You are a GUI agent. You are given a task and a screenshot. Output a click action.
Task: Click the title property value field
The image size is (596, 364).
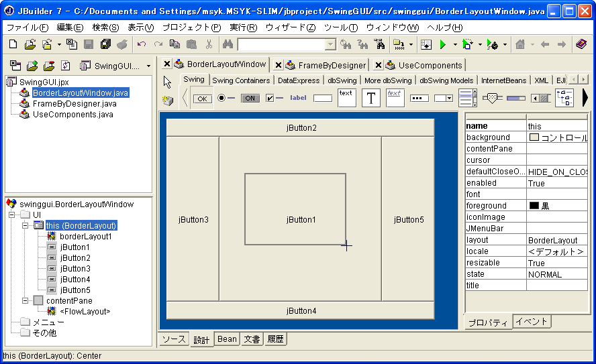coord(557,286)
